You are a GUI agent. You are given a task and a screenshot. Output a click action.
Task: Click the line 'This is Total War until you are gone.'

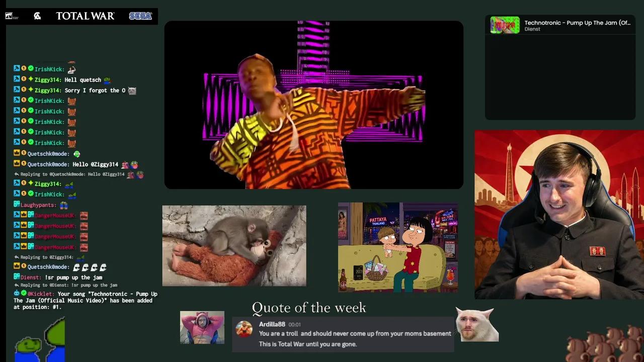click(x=308, y=344)
